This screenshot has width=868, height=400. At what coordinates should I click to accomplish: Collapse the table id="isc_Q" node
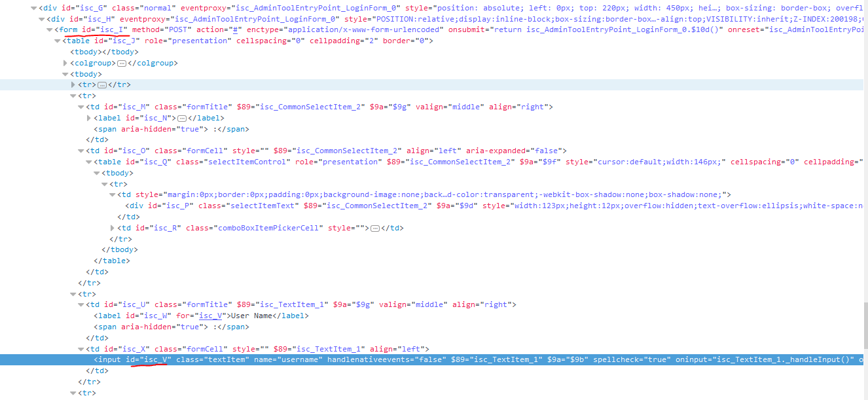tap(89, 162)
